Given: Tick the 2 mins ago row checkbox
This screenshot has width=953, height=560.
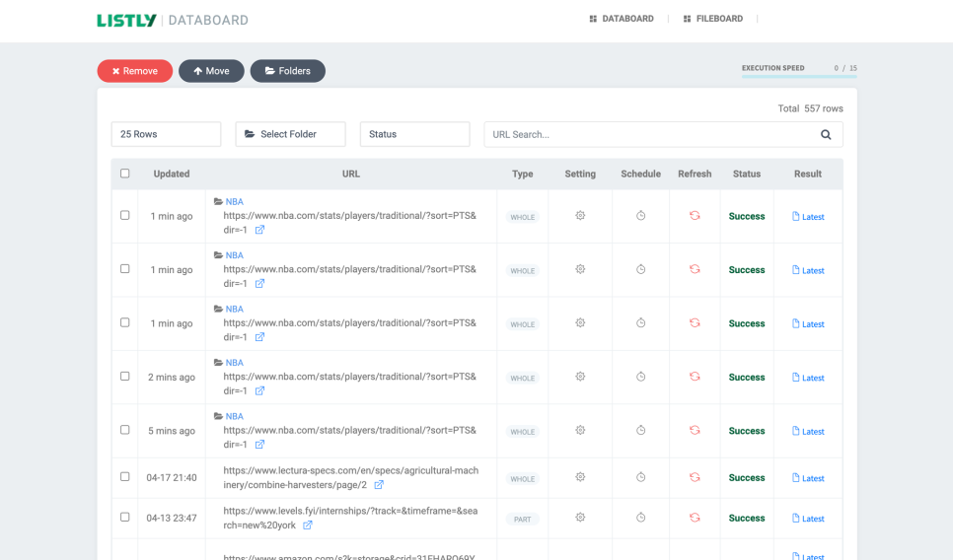Looking at the screenshot, I should (124, 376).
